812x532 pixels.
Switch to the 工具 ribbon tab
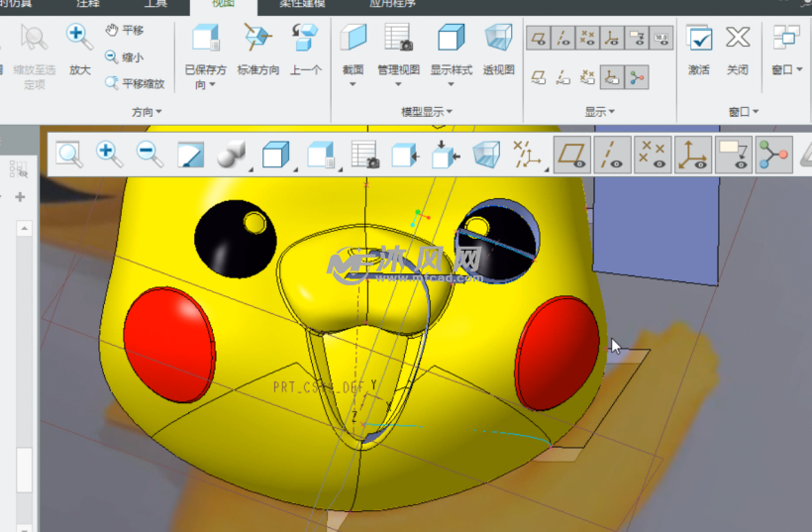[x=155, y=4]
